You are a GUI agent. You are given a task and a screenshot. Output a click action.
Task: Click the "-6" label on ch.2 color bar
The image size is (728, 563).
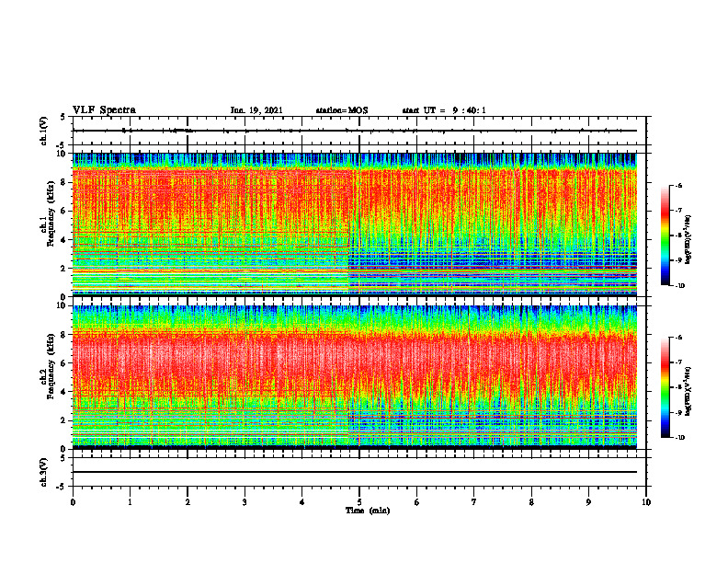coord(678,338)
